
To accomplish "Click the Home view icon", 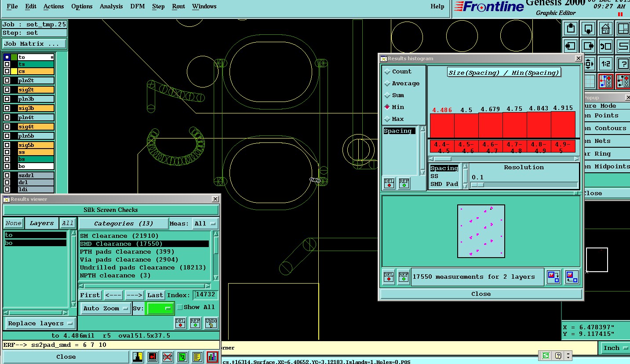I will 606,29.
